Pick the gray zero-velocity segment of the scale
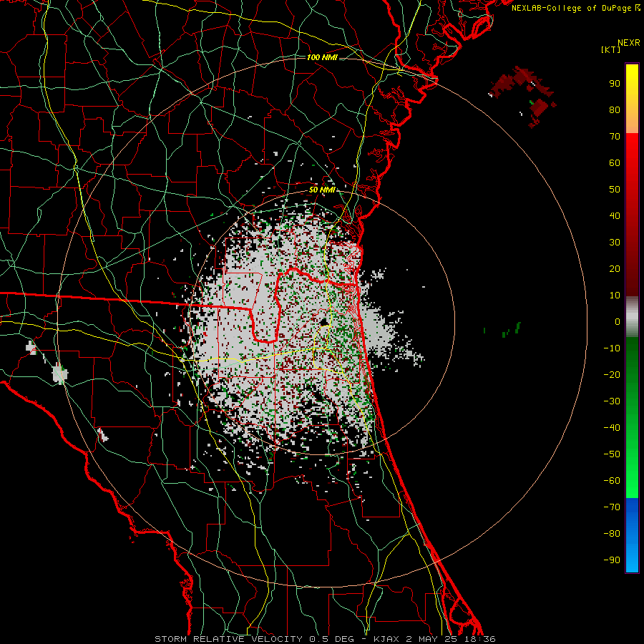Image resolution: width=644 pixels, height=644 pixels. click(632, 317)
